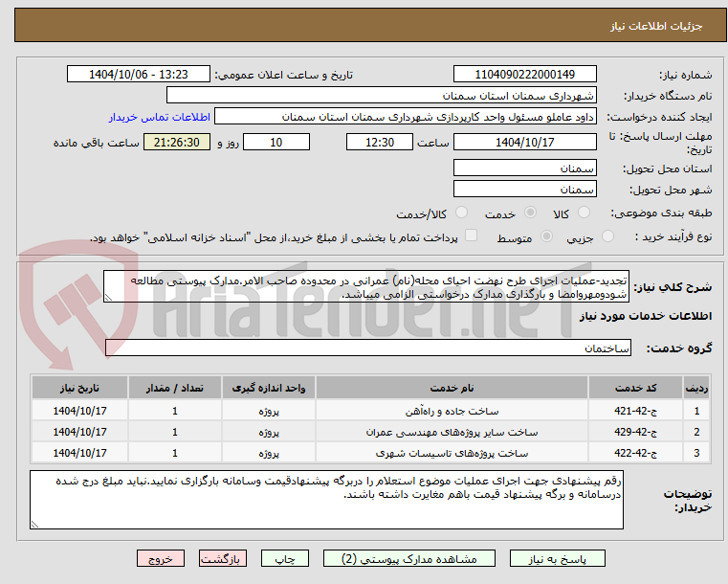Click the remaining time field 21:26:30
The height and width of the screenshot is (584, 728).
[176, 142]
